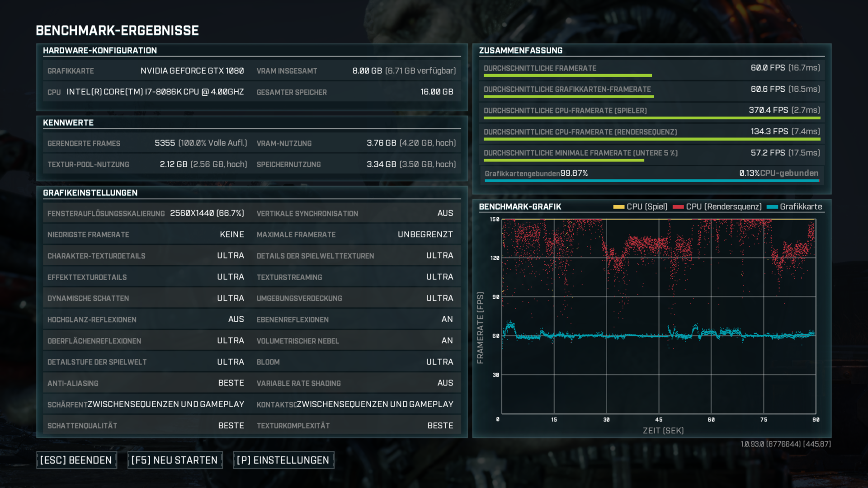Click the Fensterauflösungsskalierung 2560x1440 row
This screenshot has width=868, height=488.
tap(146, 213)
